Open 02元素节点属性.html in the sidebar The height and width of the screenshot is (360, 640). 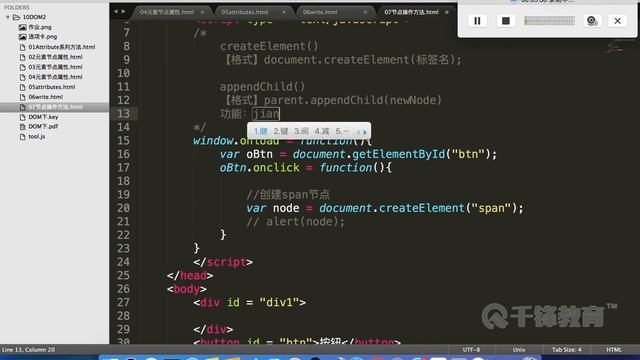click(55, 57)
